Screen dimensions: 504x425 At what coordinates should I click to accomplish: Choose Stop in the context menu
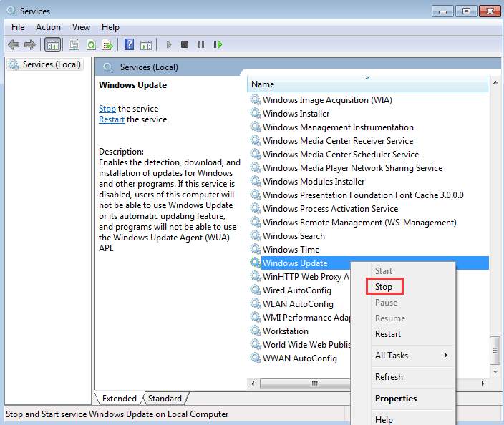(384, 287)
